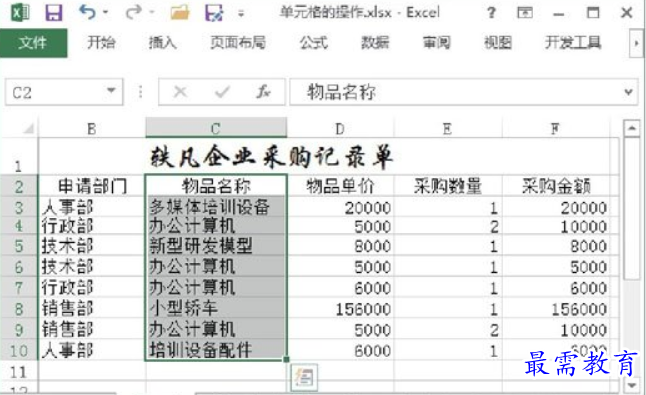Select column B header

click(x=91, y=129)
